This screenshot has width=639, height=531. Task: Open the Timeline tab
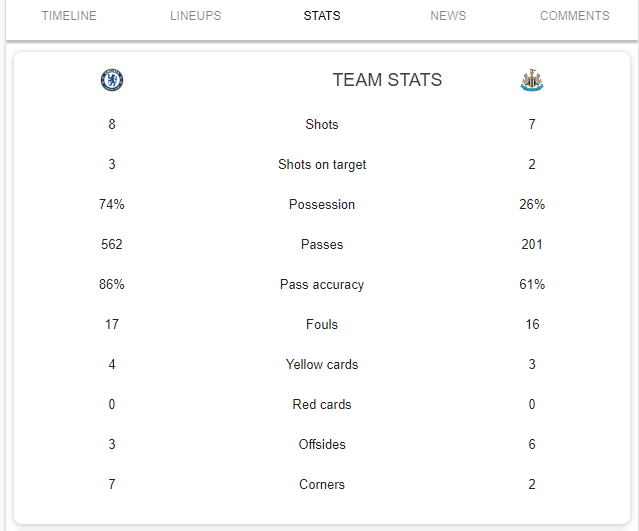pyautogui.click(x=69, y=16)
